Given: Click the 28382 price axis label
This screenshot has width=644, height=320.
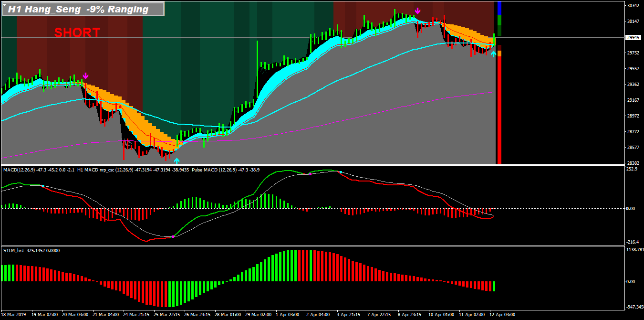Looking at the screenshot, I should [x=634, y=163].
